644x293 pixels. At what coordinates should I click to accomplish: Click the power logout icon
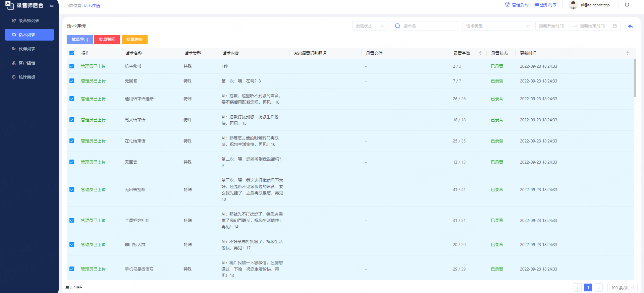627,5
